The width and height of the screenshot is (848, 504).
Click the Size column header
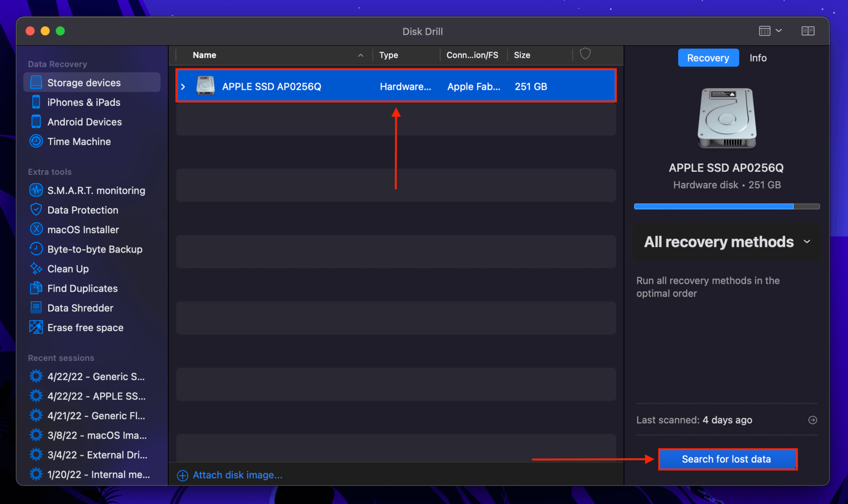pyautogui.click(x=522, y=55)
